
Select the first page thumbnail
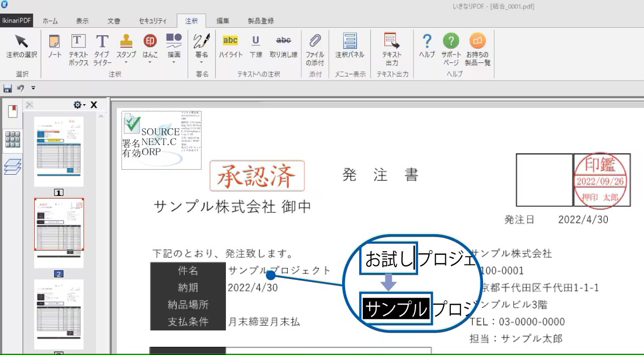pos(59,151)
